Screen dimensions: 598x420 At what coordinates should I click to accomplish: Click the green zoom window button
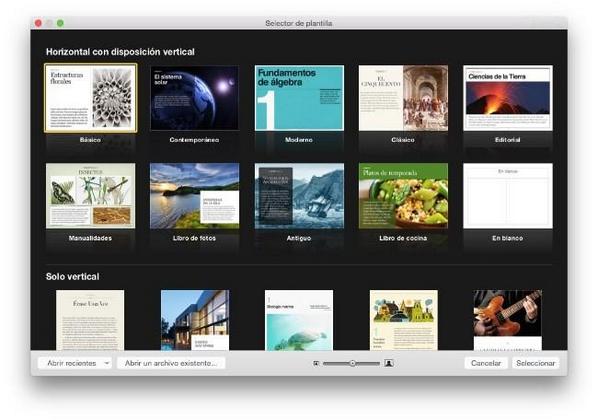coord(60,23)
